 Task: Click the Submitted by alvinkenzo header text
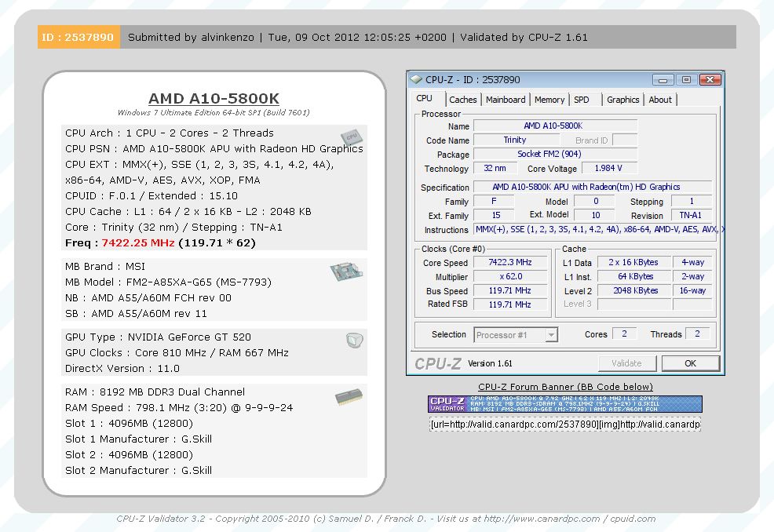tap(191, 37)
